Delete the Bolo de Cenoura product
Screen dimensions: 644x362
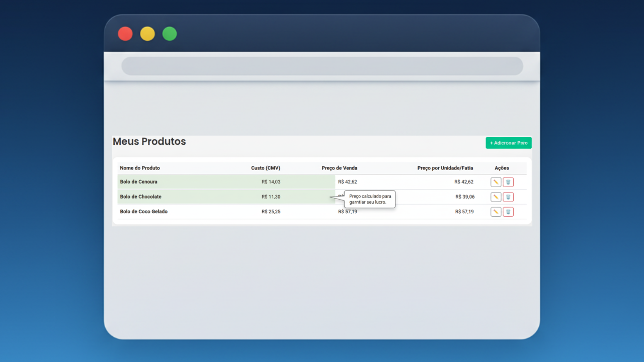coord(508,182)
